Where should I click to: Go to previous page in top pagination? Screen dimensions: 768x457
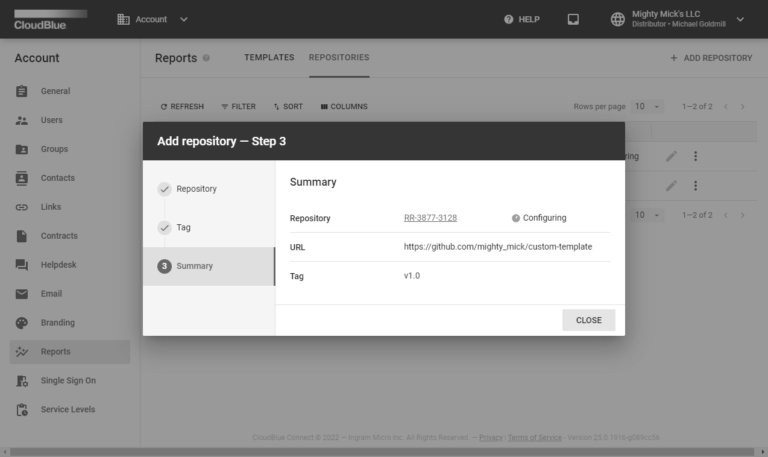726,106
